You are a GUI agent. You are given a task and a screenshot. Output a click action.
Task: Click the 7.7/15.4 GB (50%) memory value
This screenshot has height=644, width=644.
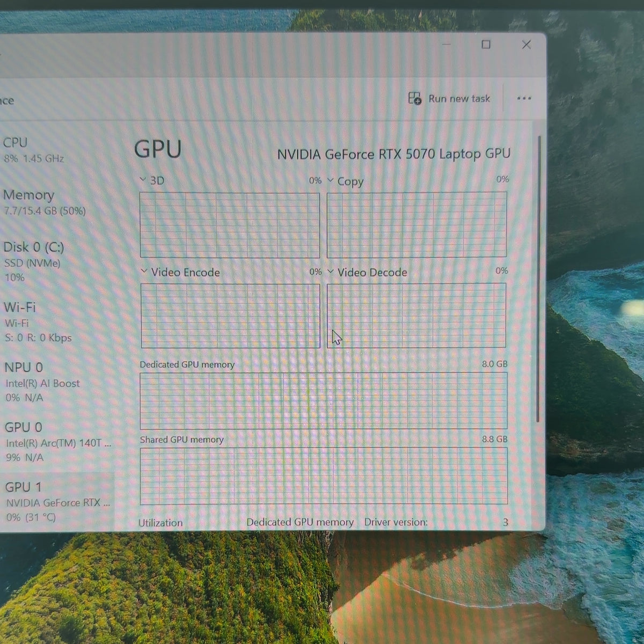(x=45, y=211)
